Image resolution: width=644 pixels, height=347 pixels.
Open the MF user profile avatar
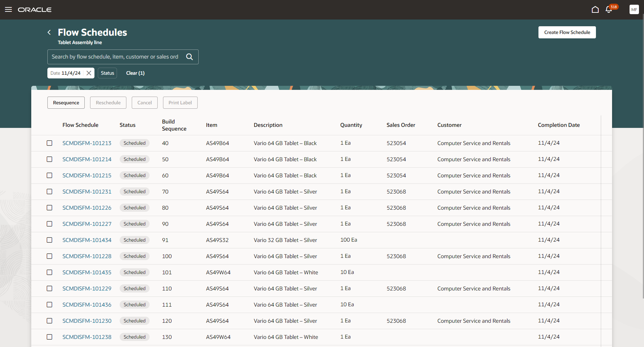click(x=634, y=9)
